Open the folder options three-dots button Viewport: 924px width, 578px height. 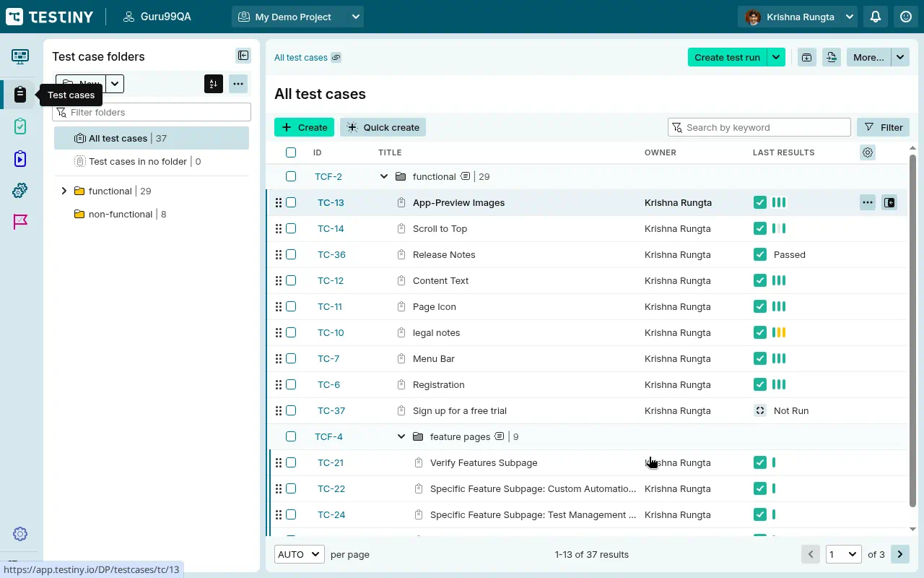click(x=238, y=84)
